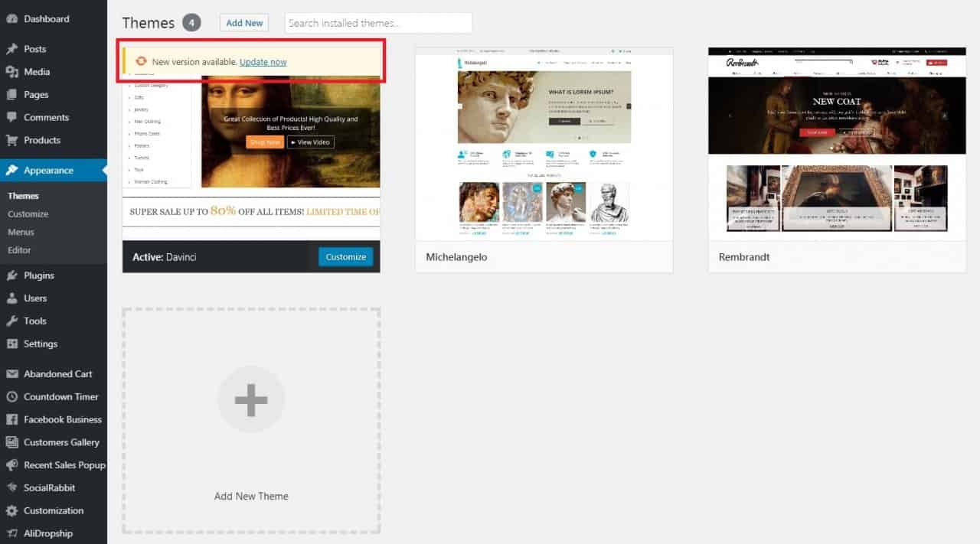Image resolution: width=980 pixels, height=544 pixels.
Task: Click the Media library icon
Action: [11, 72]
